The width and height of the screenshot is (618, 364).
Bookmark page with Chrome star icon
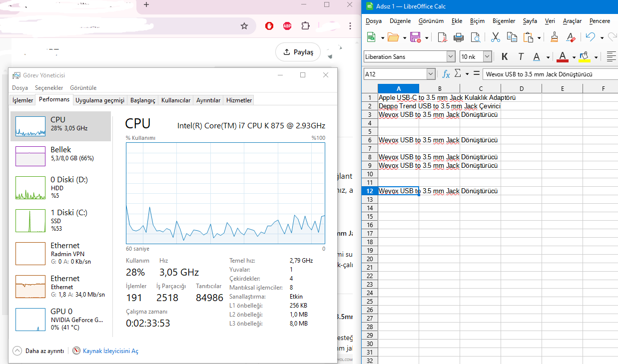pyautogui.click(x=244, y=26)
